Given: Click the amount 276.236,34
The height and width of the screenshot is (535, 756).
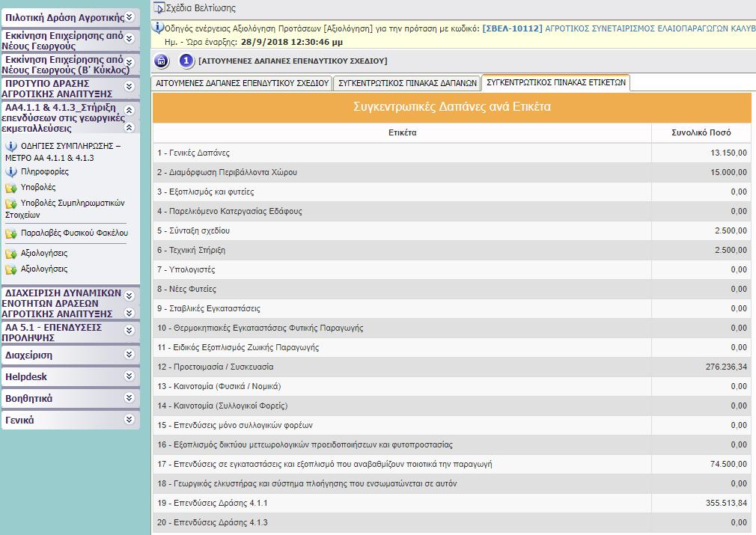Looking at the screenshot, I should 726,367.
